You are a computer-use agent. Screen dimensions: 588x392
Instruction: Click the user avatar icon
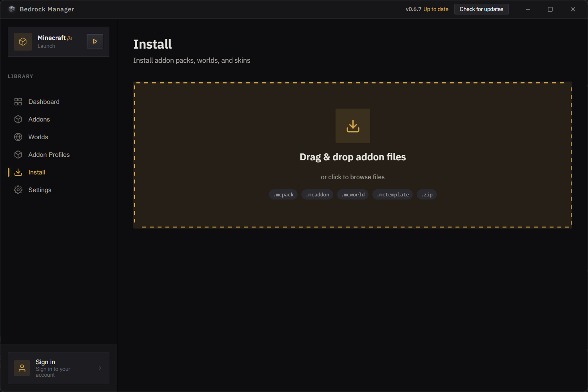[x=22, y=368]
